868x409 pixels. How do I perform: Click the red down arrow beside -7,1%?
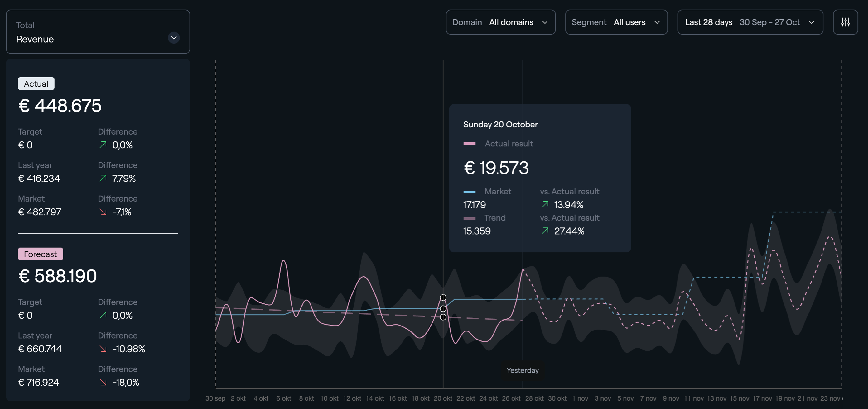click(x=103, y=212)
